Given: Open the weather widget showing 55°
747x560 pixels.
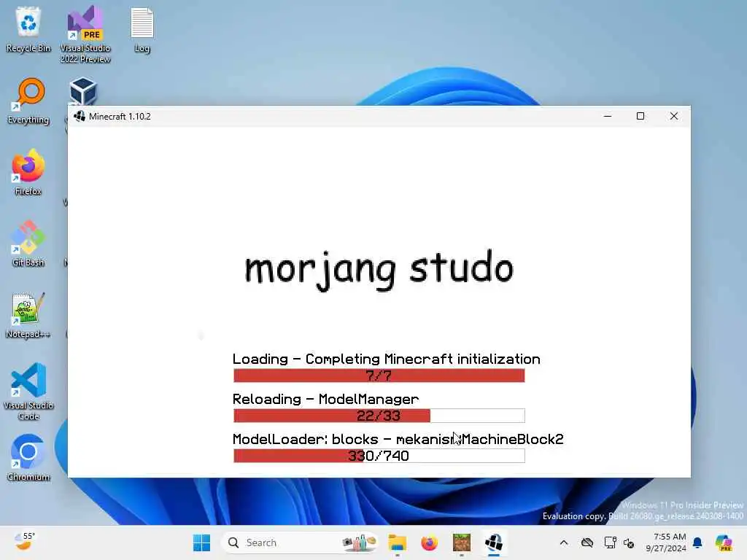Looking at the screenshot, I should click(24, 542).
